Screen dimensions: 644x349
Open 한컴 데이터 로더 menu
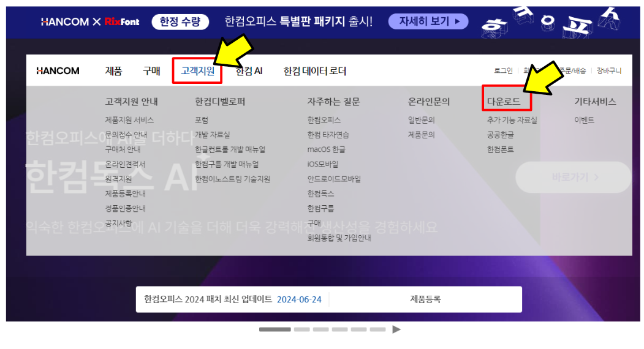click(x=314, y=71)
